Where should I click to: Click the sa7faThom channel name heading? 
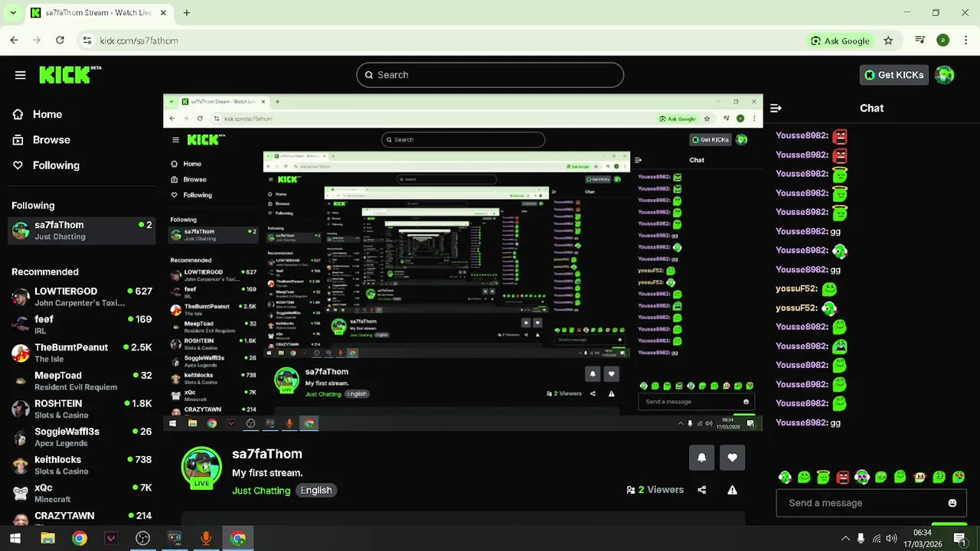[x=267, y=454]
